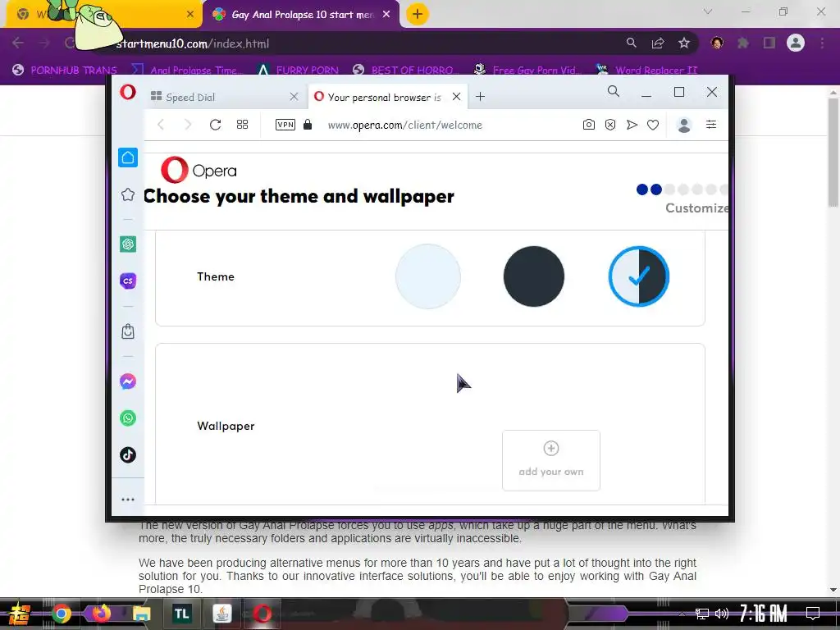The image size is (840, 630).
Task: Open 'PORNHUB TRANS' bookmark in Chrome
Action: point(65,71)
